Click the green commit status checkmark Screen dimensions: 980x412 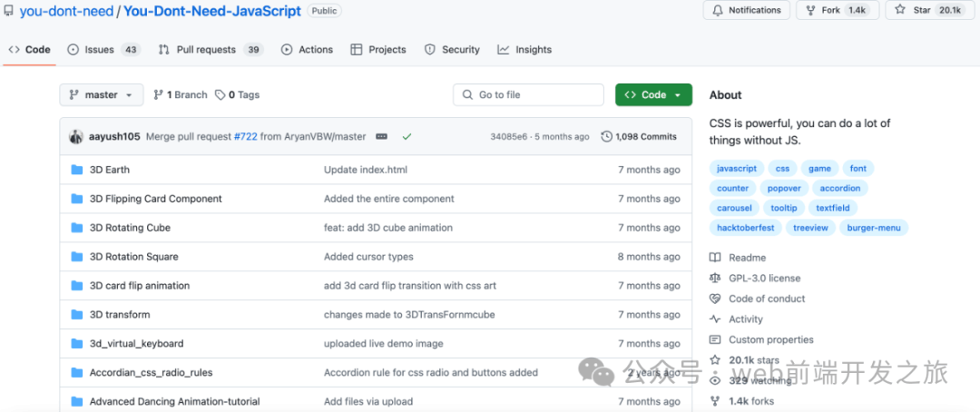(x=407, y=136)
